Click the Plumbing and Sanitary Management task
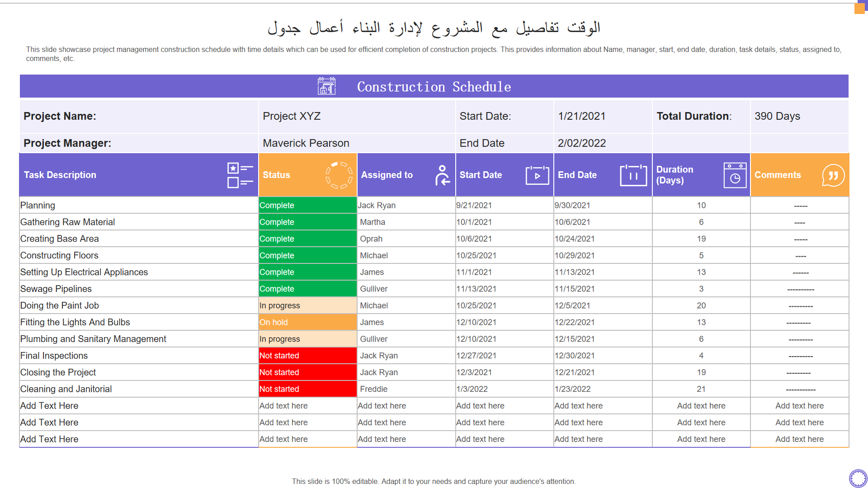 click(x=93, y=339)
